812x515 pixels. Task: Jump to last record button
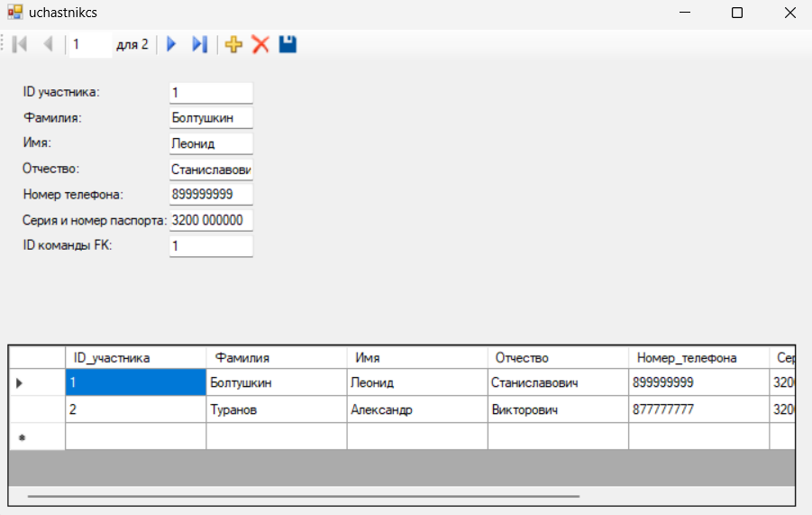pos(200,44)
